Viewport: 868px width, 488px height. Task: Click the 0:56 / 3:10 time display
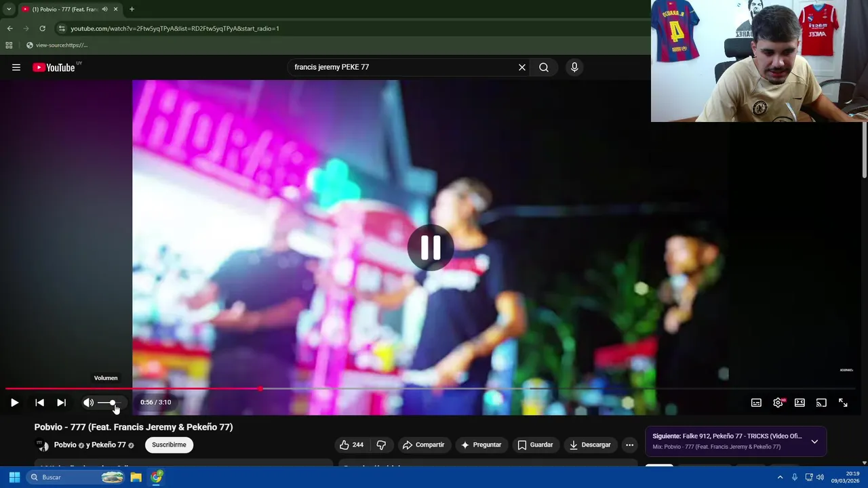click(x=155, y=402)
